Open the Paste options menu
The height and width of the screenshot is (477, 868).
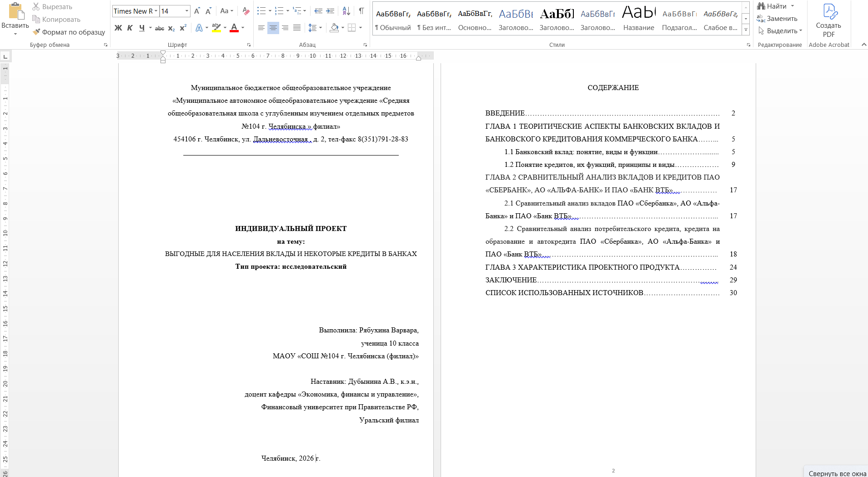point(15,34)
